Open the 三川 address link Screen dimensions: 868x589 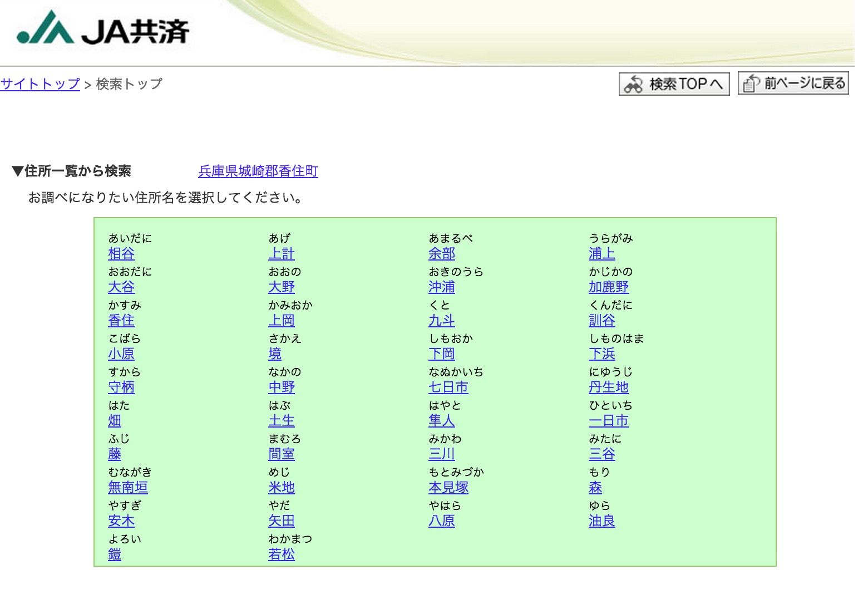[x=442, y=454]
